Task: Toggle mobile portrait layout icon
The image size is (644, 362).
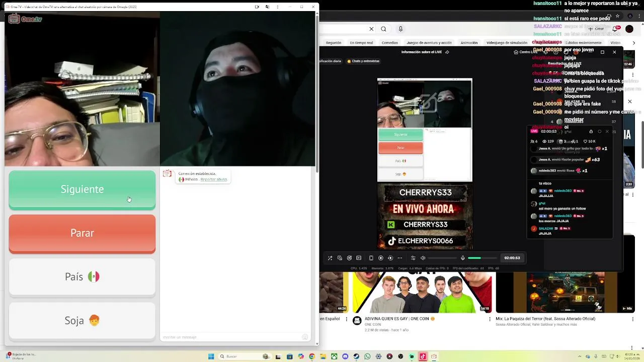Action: (x=371, y=258)
